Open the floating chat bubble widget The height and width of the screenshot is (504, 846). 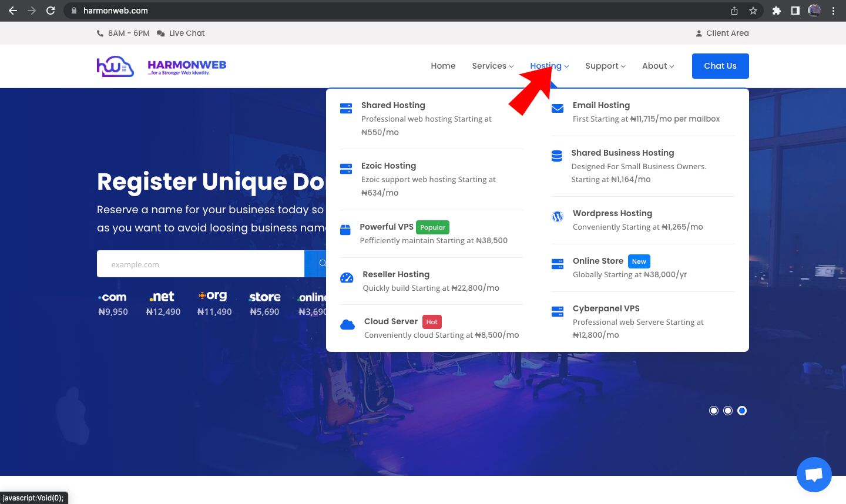tap(814, 475)
